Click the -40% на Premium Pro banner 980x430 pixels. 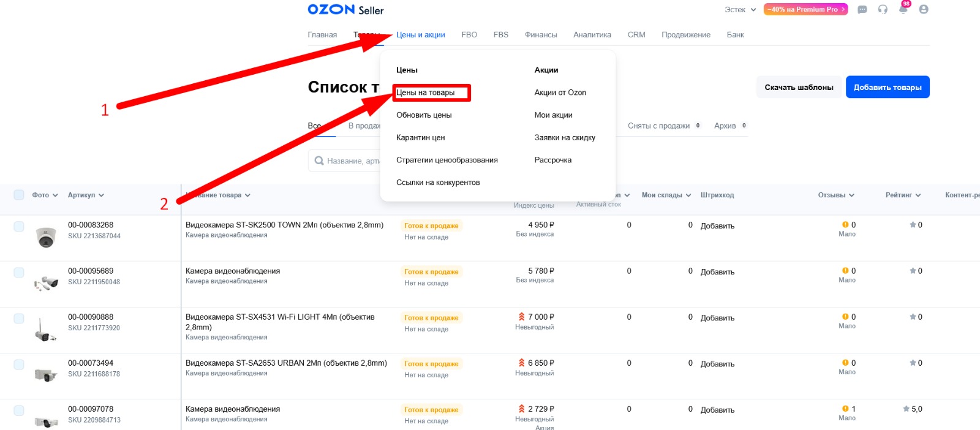pyautogui.click(x=805, y=10)
